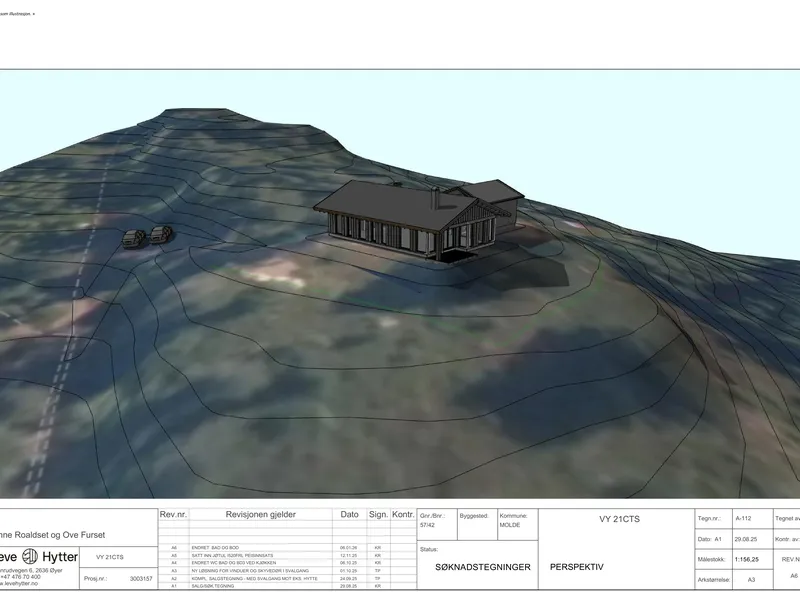
Task: Click the client names 'Roaldset og Ove Furset'
Action: [58, 535]
